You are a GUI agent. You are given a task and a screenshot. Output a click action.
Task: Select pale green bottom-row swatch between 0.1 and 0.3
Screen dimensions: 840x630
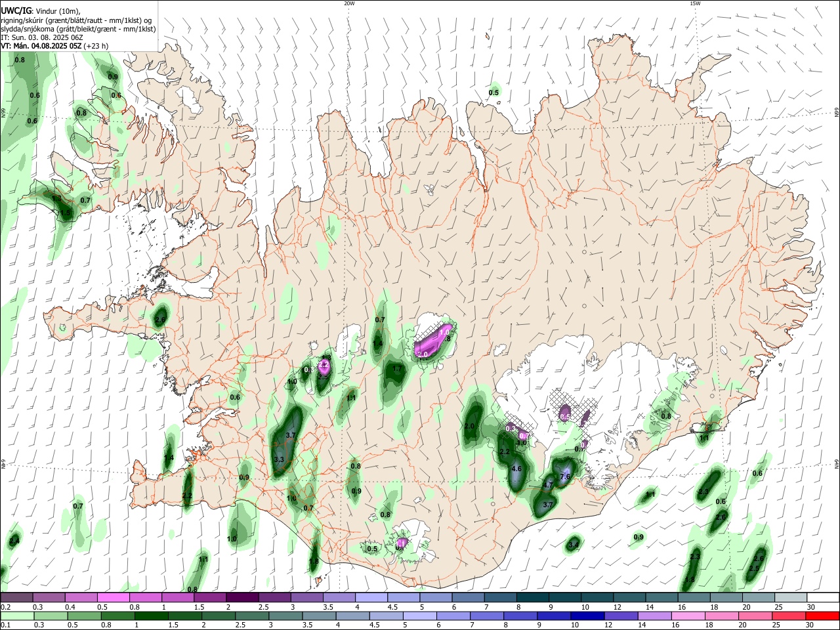(16, 616)
